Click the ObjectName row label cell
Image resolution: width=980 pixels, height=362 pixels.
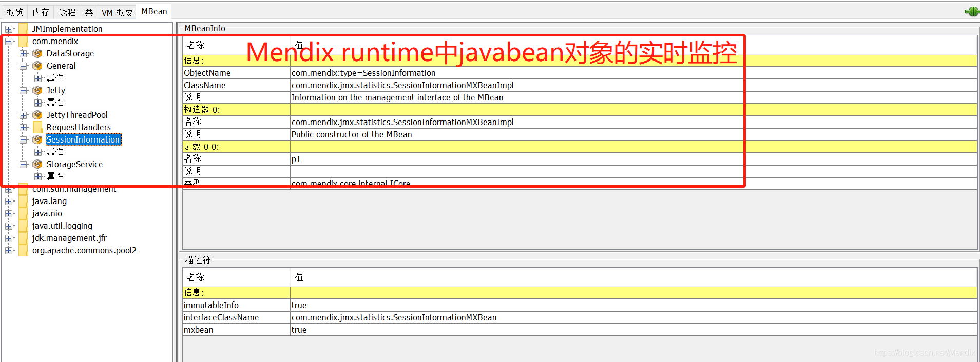(236, 73)
